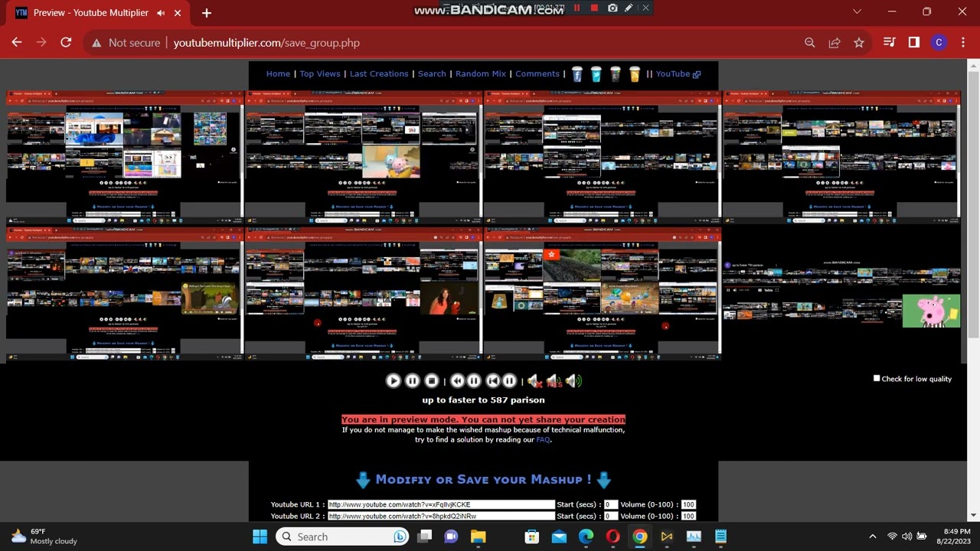Open the Chrome profile C avatar
The height and width of the screenshot is (551, 980).
click(x=939, y=43)
